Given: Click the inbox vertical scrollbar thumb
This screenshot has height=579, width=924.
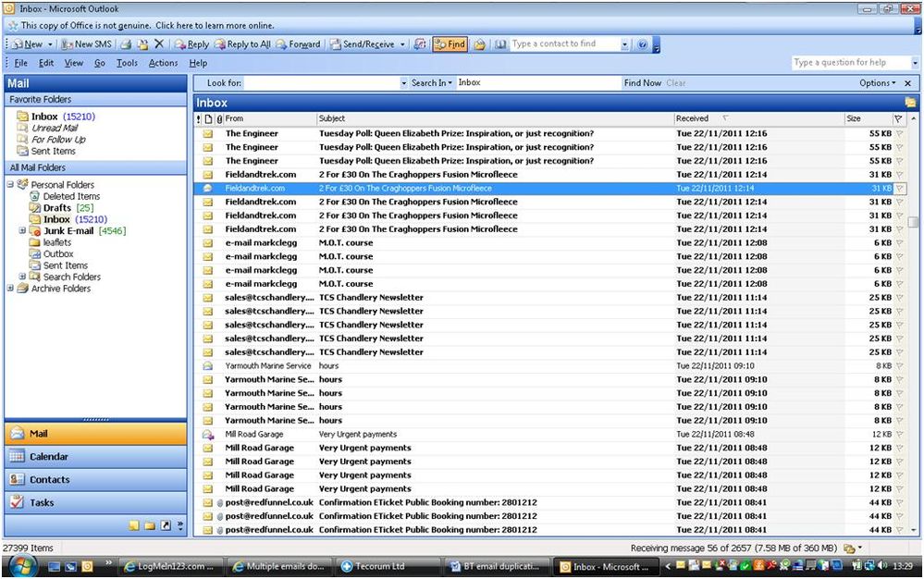Looking at the screenshot, I should (x=913, y=222).
